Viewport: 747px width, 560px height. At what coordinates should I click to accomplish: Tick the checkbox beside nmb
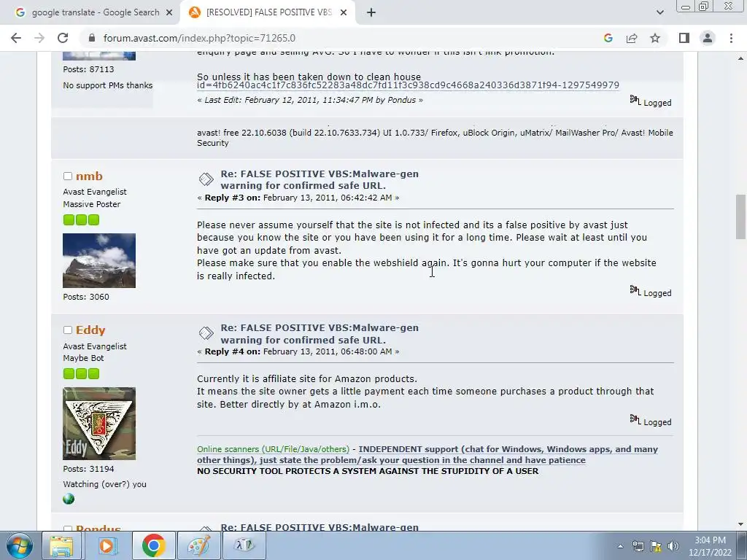tap(68, 176)
